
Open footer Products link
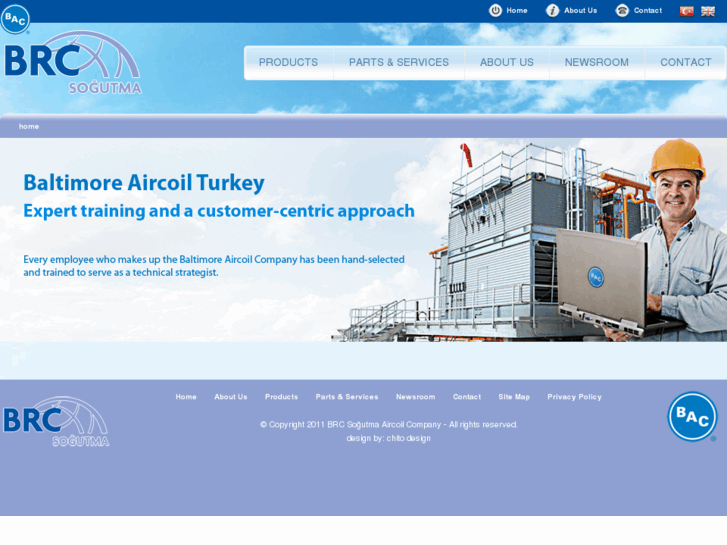pos(281,397)
